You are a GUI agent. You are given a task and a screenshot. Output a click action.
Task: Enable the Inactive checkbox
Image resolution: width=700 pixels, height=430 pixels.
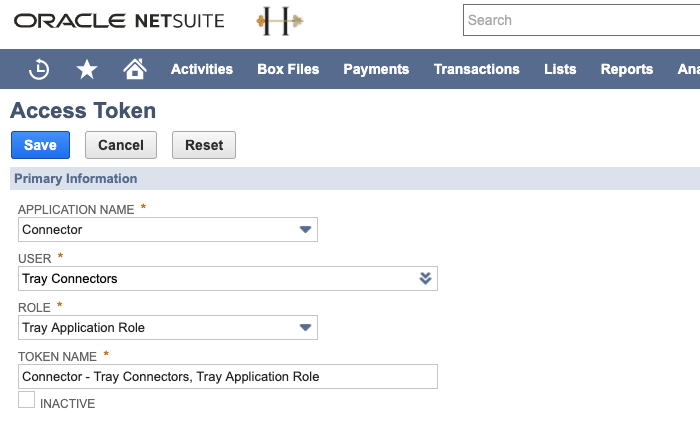[27, 400]
